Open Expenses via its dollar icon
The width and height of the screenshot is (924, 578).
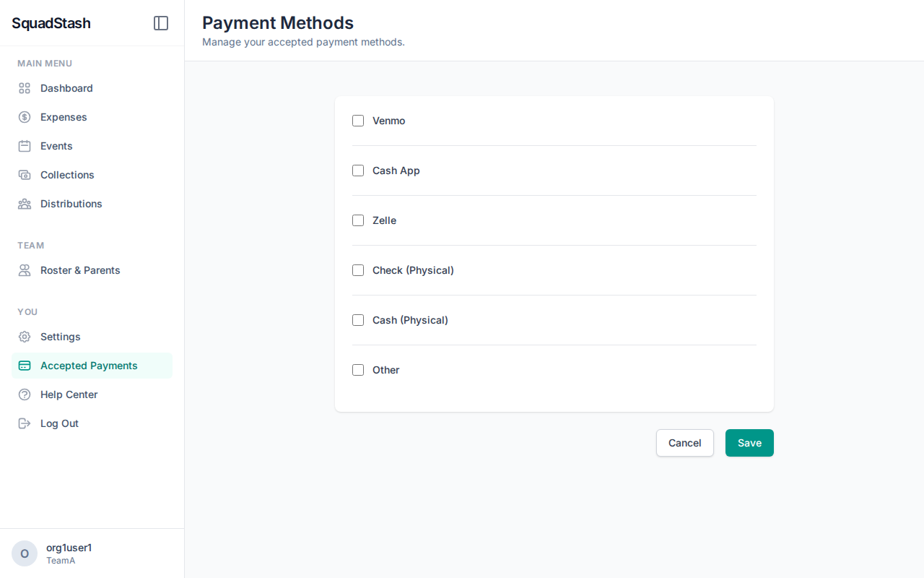(x=24, y=117)
